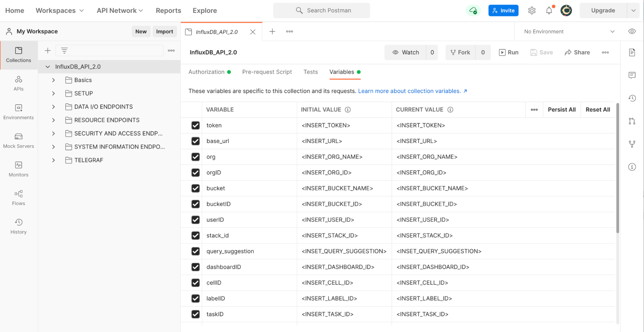Open the Pull Requests panel icon
Viewport: 644px width, 332px height.
coord(632,121)
